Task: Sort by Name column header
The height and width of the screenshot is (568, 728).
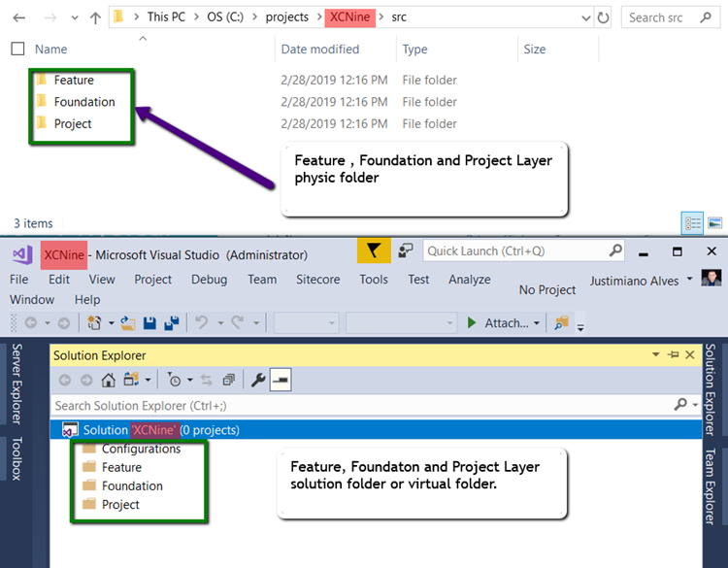Action: (x=51, y=50)
